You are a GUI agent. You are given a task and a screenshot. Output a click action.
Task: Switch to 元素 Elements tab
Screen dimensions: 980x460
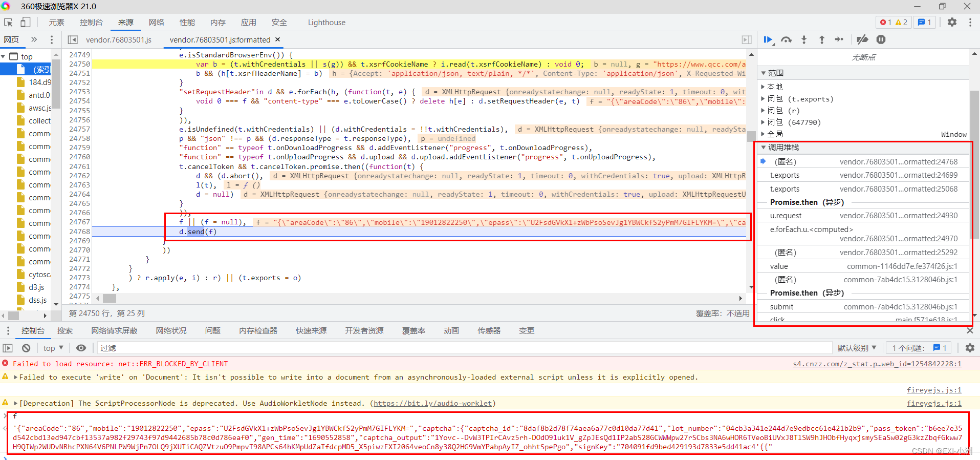(x=56, y=23)
